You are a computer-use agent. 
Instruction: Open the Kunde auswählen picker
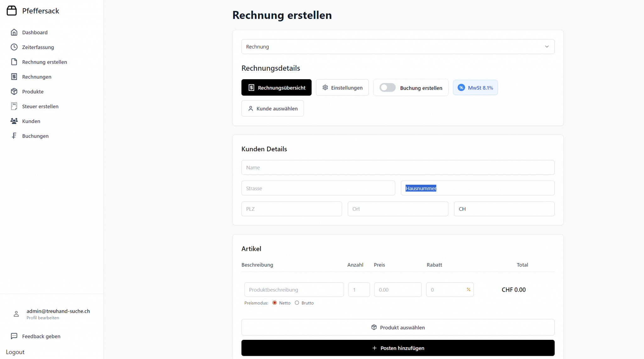click(273, 108)
